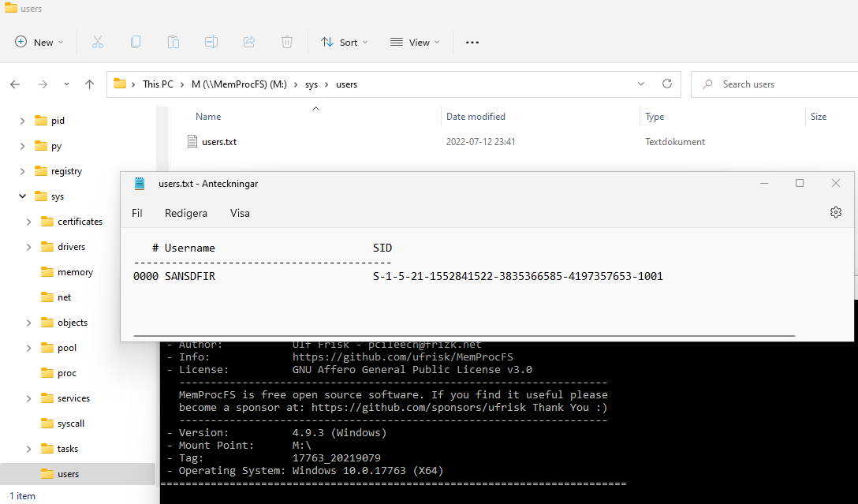Open Notepad settings gear icon

pyautogui.click(x=836, y=213)
